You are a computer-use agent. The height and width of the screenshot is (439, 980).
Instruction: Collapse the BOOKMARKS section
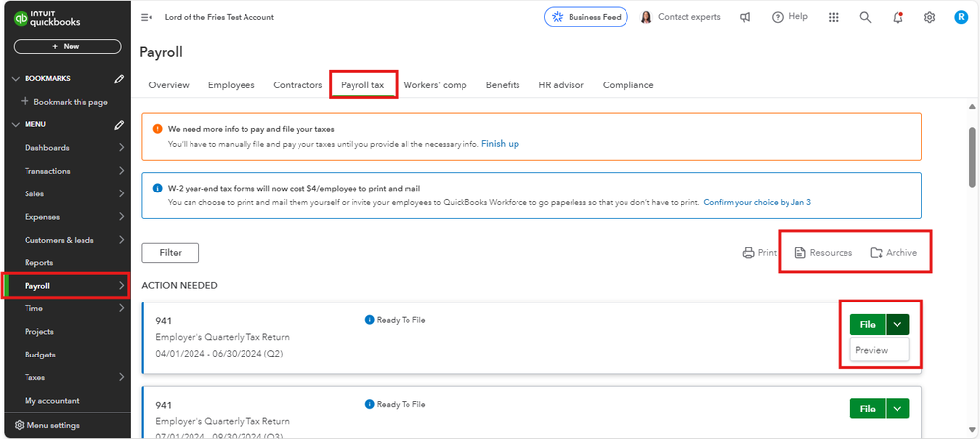click(17, 79)
